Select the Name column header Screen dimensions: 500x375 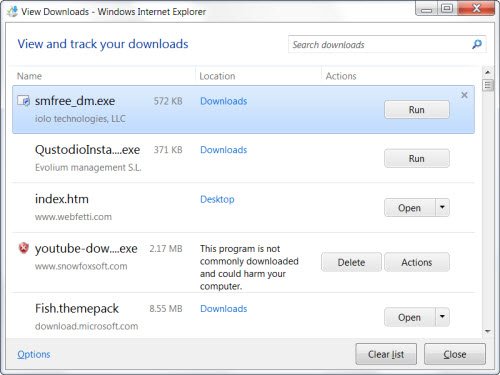point(29,76)
